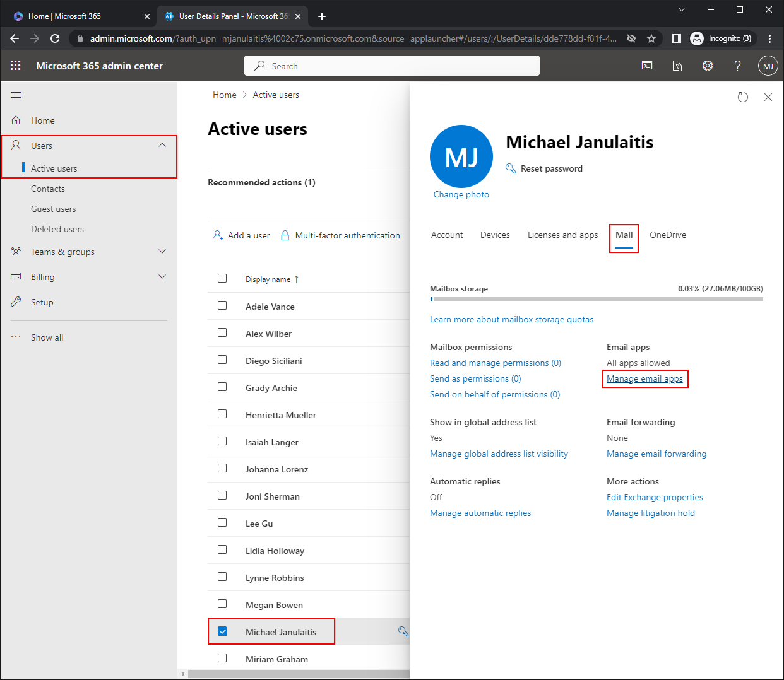Screen dimensions: 784x680
Task: Open Multi-factor authentication
Action: click(340, 235)
